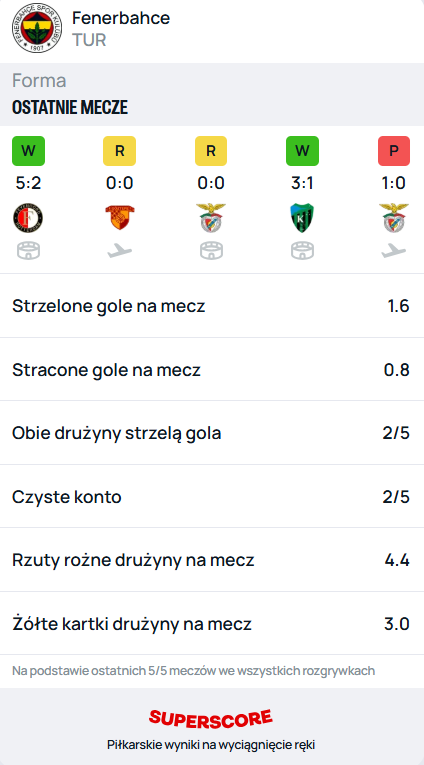Click the away airplane icon under Goztepe
The width and height of the screenshot is (424, 765).
(120, 251)
